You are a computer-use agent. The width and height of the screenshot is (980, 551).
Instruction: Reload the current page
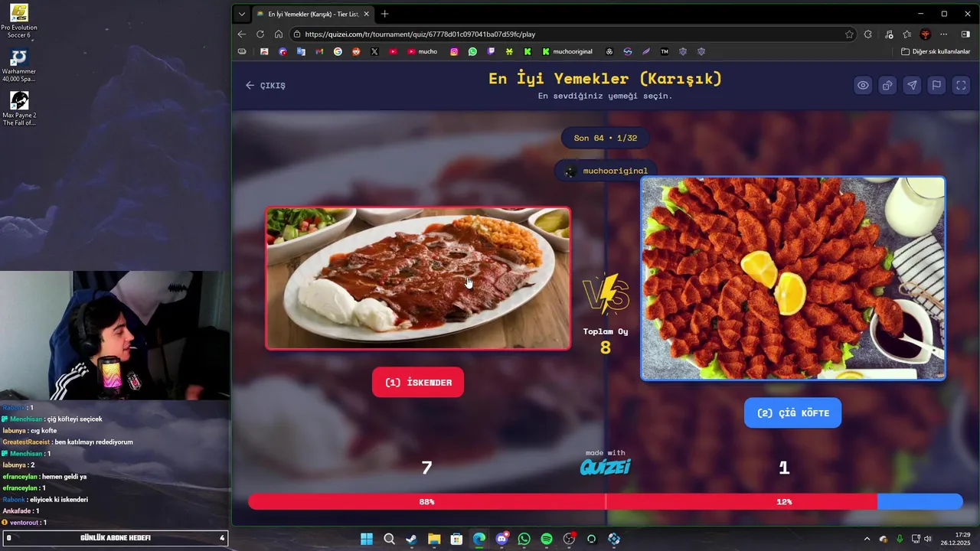tap(260, 34)
